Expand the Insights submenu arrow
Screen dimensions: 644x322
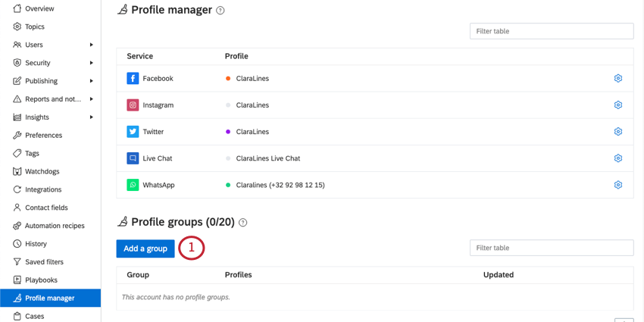coord(92,117)
